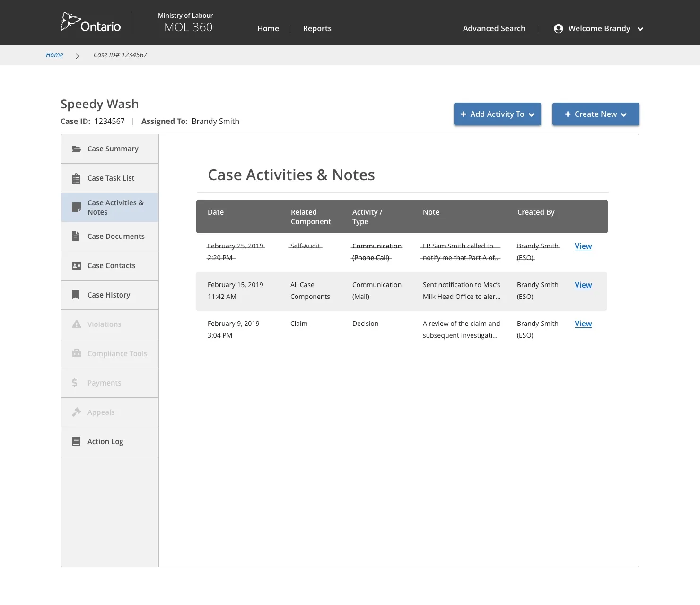Click the user avatar icon beside Welcome Brandy

(558, 29)
